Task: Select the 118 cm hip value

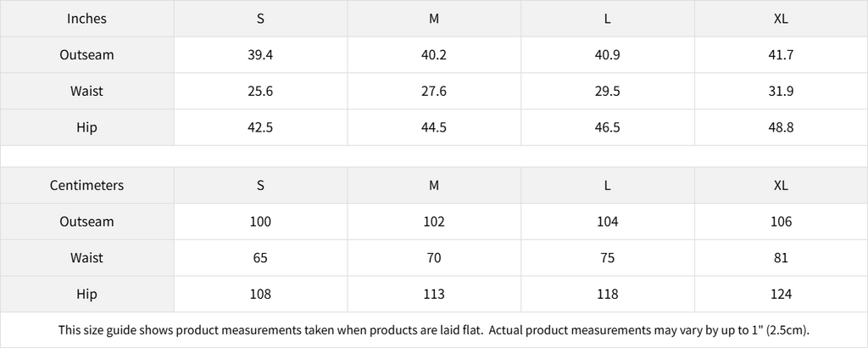Action: [x=607, y=295]
